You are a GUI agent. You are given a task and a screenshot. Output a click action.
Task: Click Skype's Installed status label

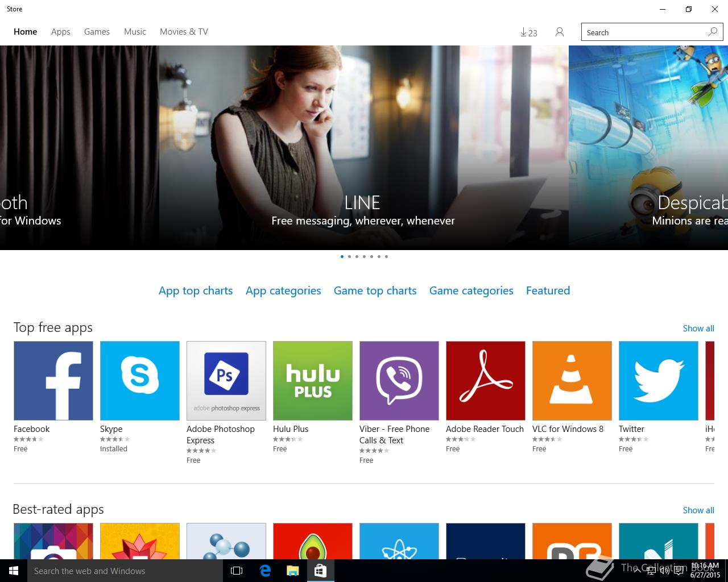coord(114,449)
